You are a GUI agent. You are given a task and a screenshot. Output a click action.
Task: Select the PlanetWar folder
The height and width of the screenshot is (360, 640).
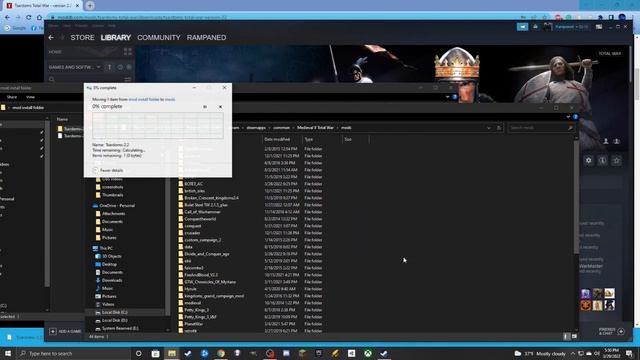tap(193, 324)
